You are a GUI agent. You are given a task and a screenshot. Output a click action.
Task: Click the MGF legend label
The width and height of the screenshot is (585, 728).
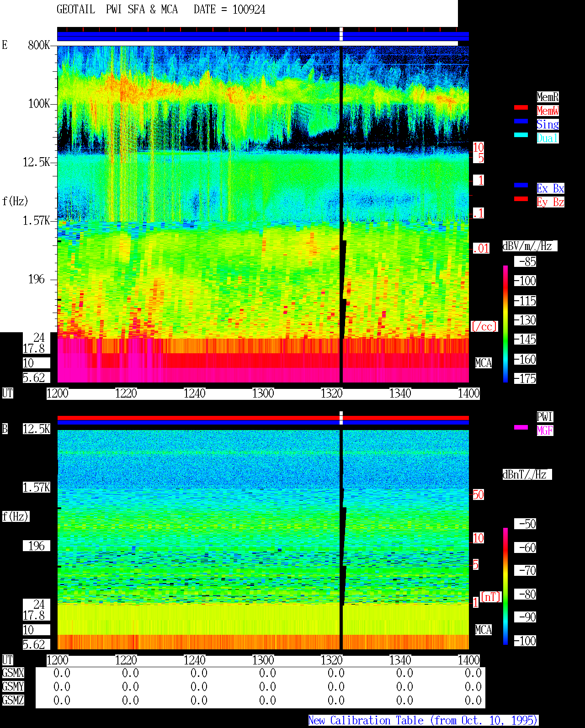pos(545,430)
